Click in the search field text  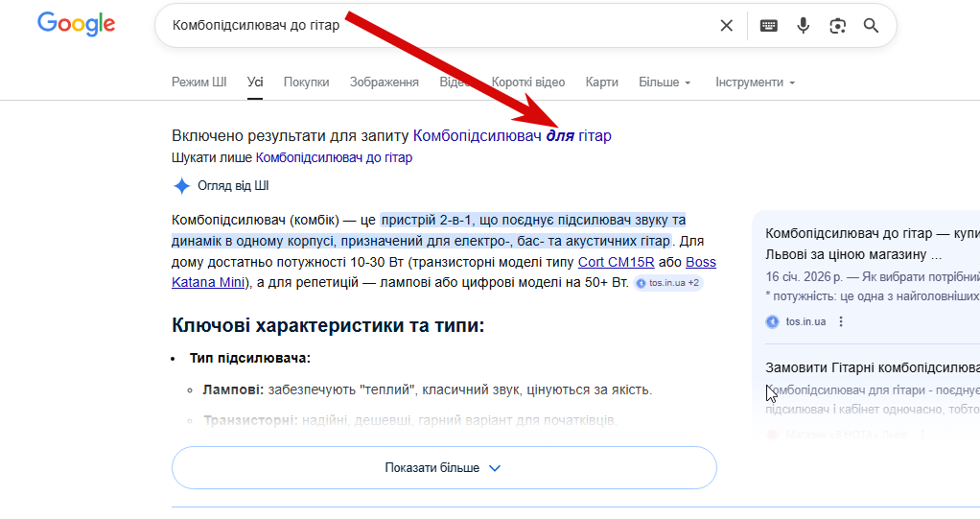[256, 26]
